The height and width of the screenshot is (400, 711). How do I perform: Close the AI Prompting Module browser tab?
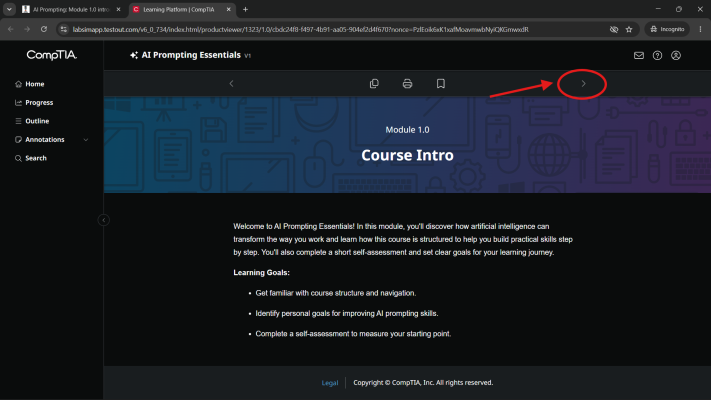(118, 9)
